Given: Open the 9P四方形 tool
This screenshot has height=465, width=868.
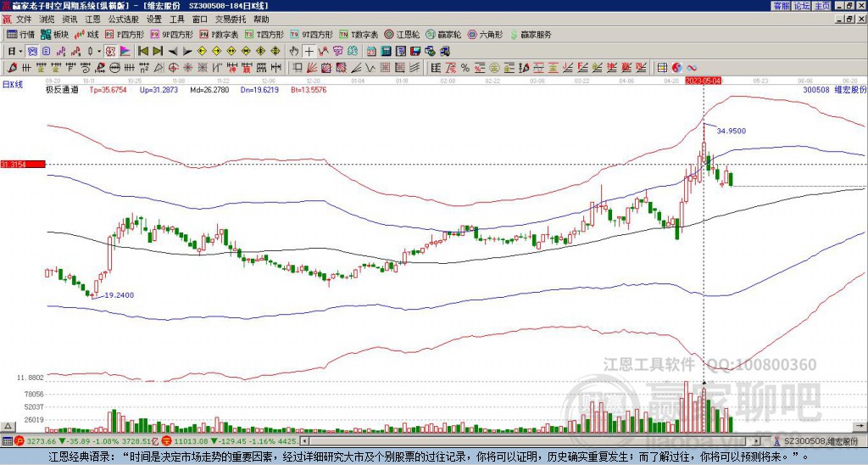Looking at the screenshot, I should click(x=172, y=34).
